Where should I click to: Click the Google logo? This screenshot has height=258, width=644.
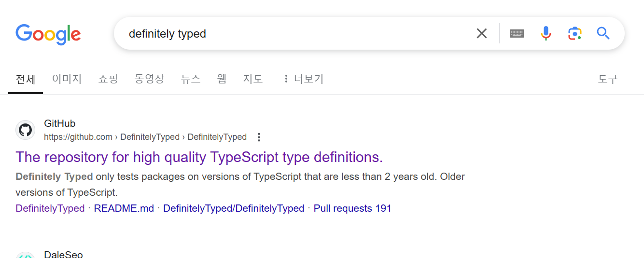click(48, 34)
